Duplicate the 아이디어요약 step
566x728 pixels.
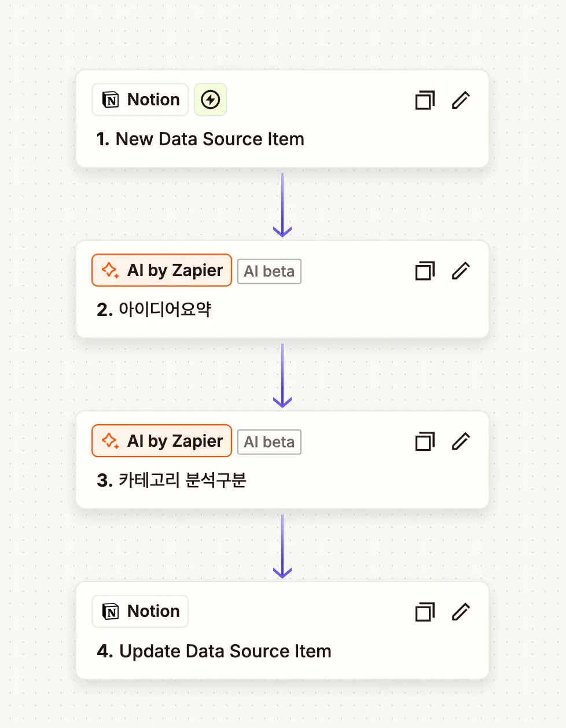425,271
